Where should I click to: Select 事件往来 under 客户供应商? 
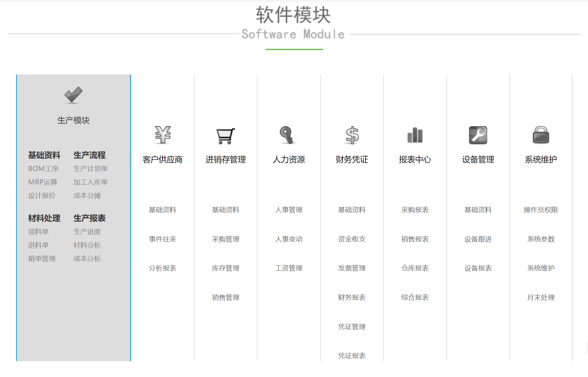(163, 239)
